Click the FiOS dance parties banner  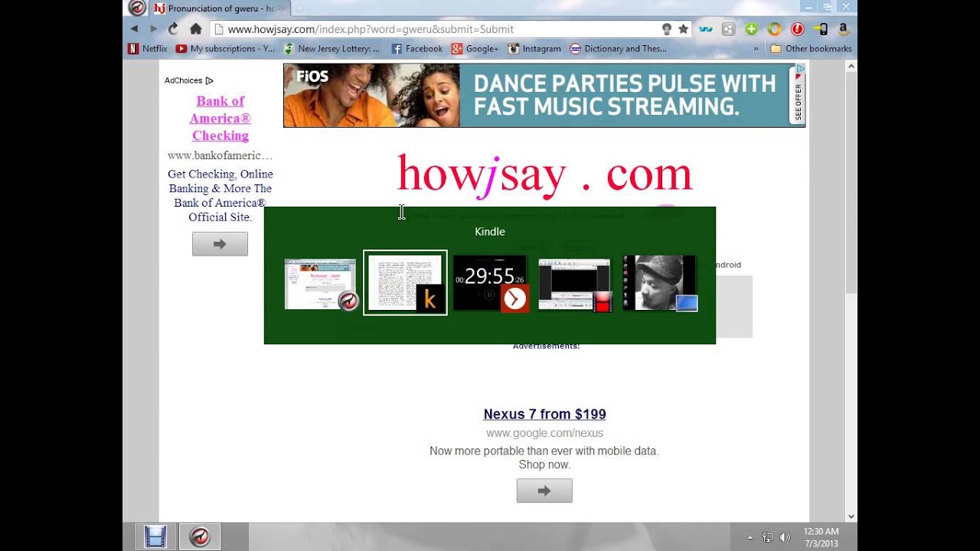point(544,95)
